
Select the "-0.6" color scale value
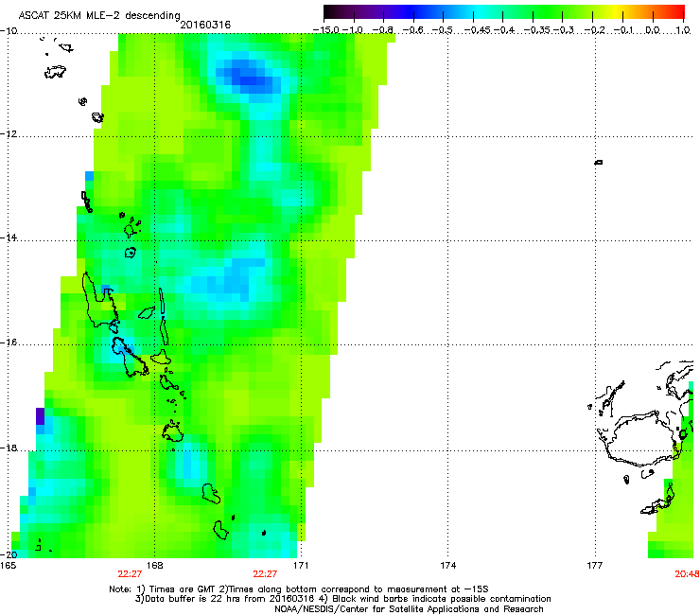point(413,30)
